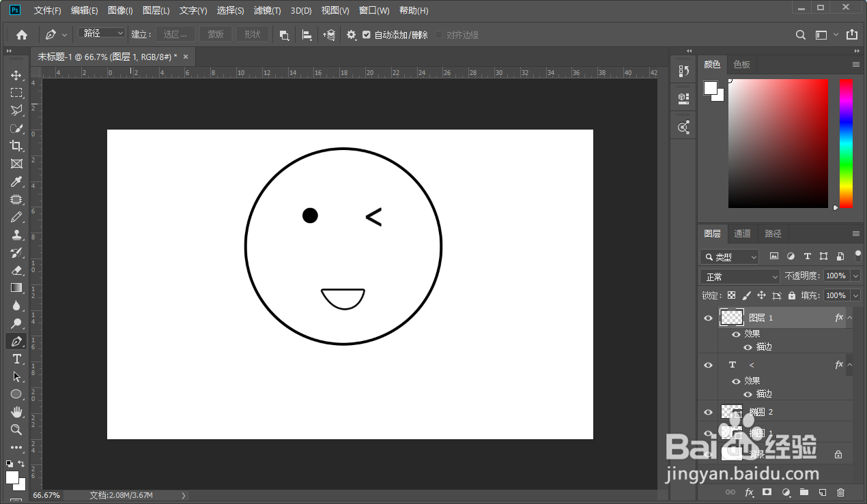
Task: Select the Crop tool
Action: pos(16,146)
